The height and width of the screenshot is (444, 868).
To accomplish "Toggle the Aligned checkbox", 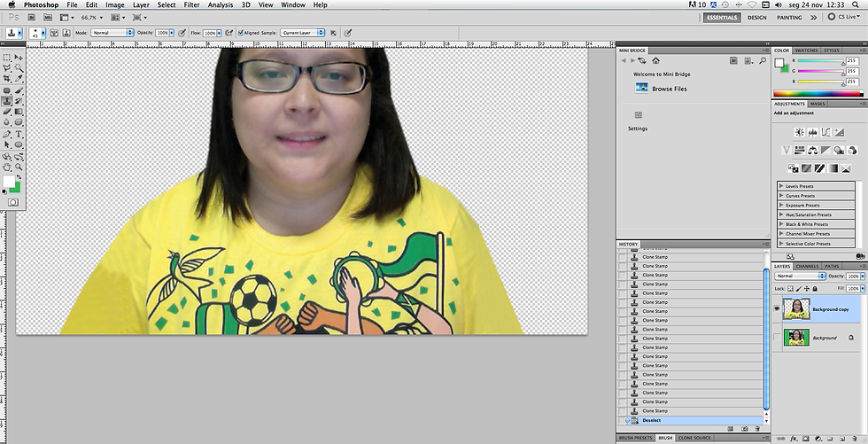I will (x=241, y=33).
